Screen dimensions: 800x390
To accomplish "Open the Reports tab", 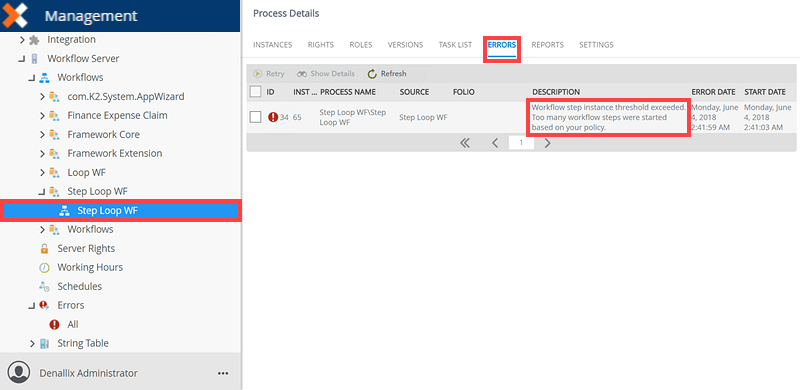I will [x=547, y=45].
